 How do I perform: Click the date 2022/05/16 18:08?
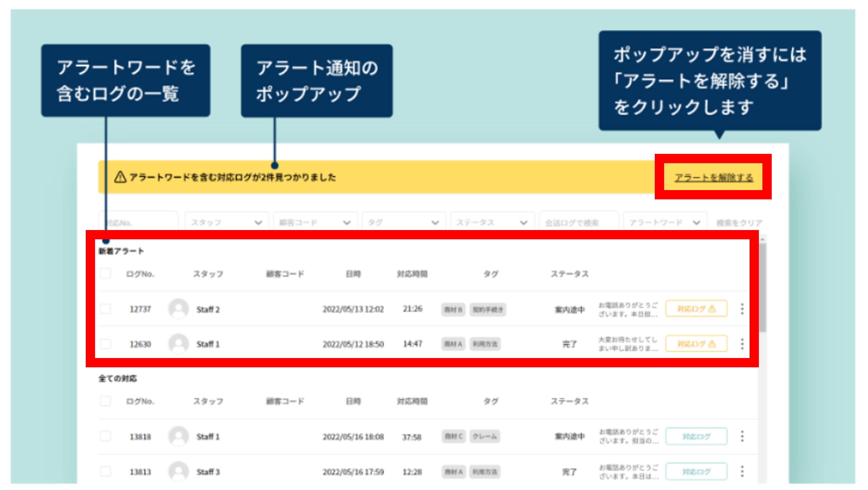[x=353, y=437]
